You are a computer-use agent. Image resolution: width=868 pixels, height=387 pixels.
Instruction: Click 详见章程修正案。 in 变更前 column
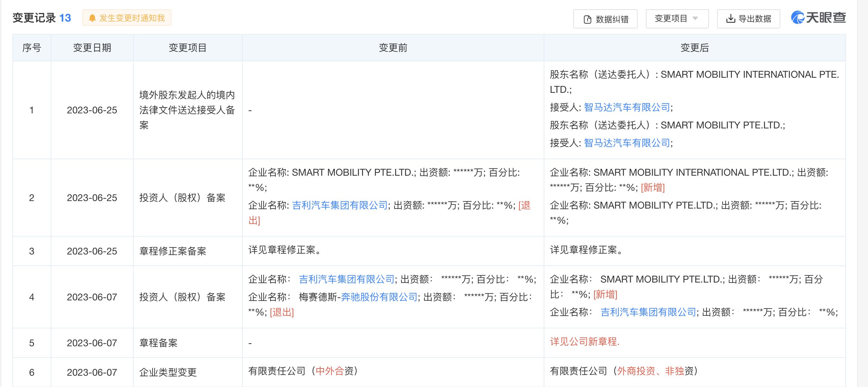click(x=285, y=250)
